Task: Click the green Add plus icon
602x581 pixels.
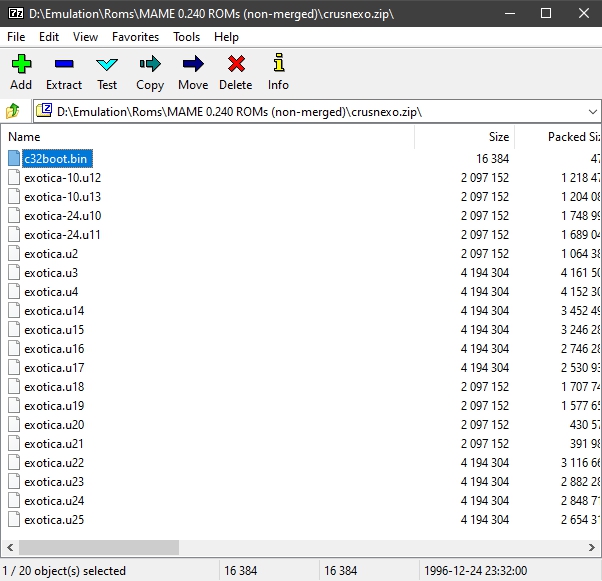Action: tap(21, 64)
